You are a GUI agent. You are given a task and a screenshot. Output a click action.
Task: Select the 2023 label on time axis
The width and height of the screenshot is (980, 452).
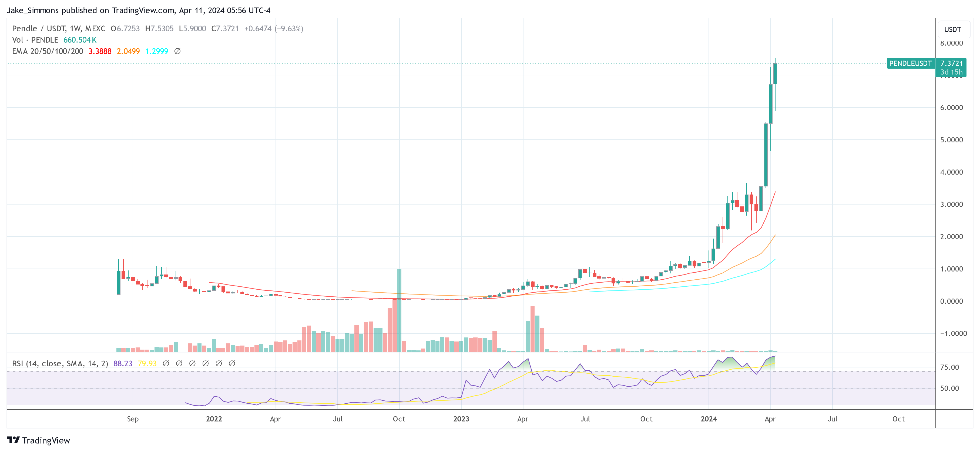tap(461, 419)
